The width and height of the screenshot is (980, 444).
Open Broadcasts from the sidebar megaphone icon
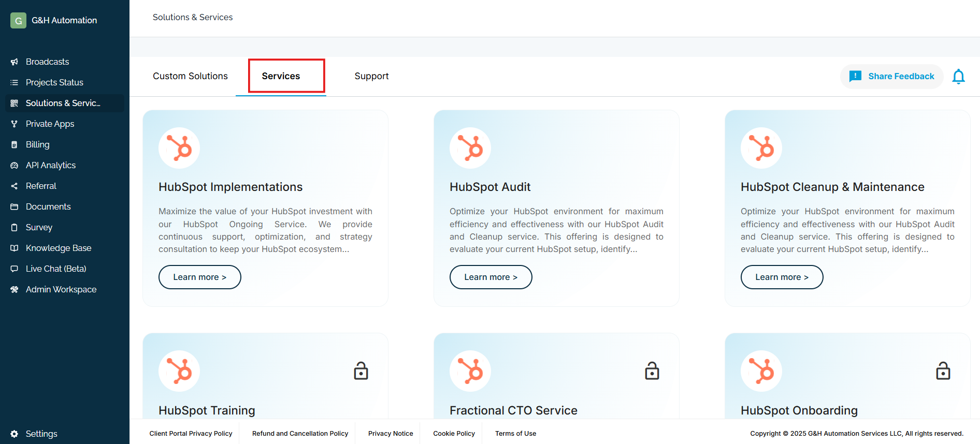15,62
